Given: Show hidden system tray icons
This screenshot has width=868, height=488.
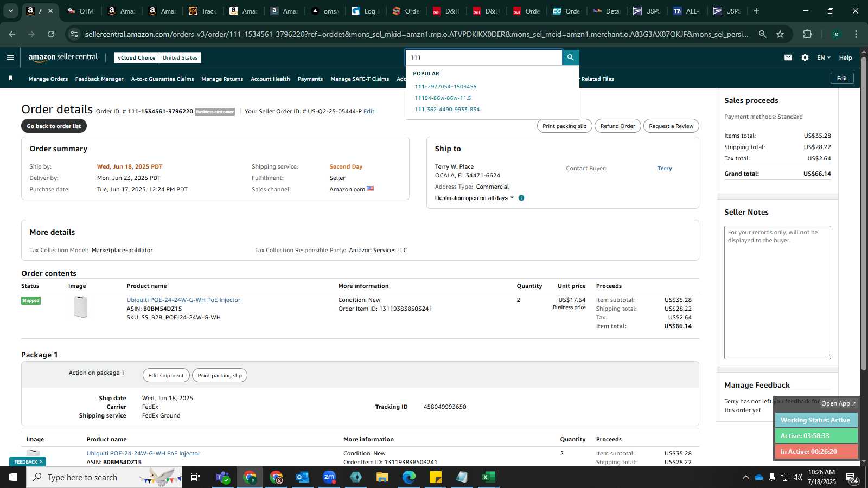Looking at the screenshot, I should click(745, 477).
